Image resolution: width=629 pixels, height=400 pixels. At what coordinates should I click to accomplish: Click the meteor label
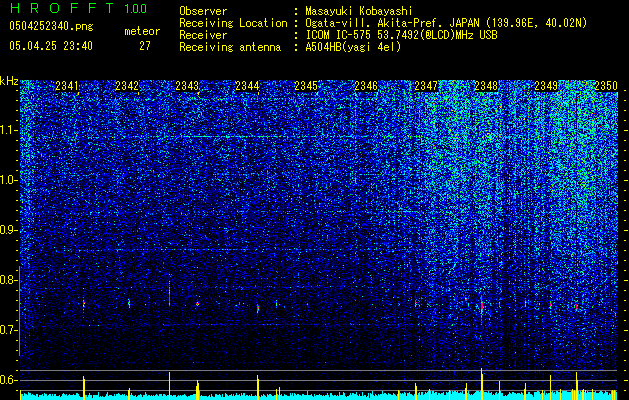(142, 31)
